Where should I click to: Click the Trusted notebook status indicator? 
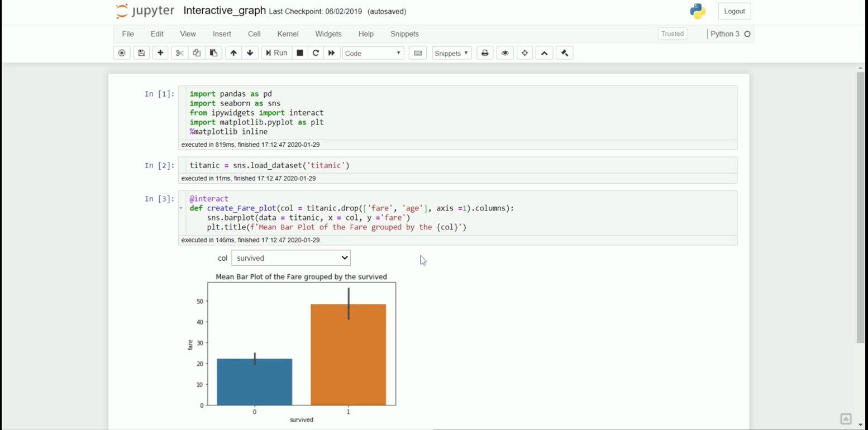click(672, 34)
